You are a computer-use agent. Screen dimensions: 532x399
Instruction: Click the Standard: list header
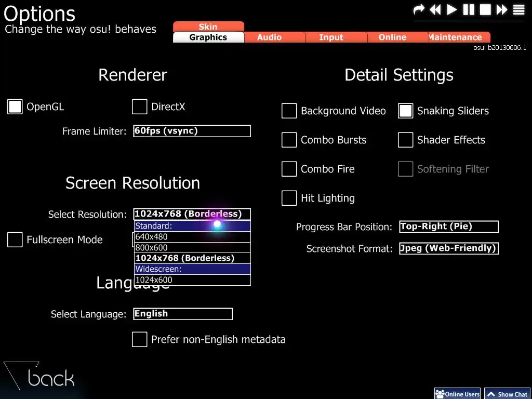click(x=192, y=226)
